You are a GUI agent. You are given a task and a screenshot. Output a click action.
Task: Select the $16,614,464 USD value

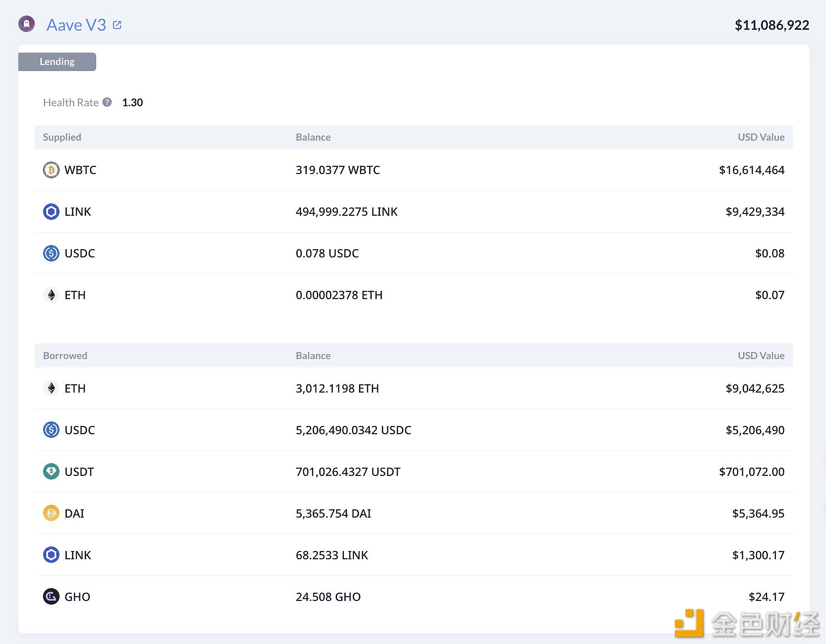752,170
